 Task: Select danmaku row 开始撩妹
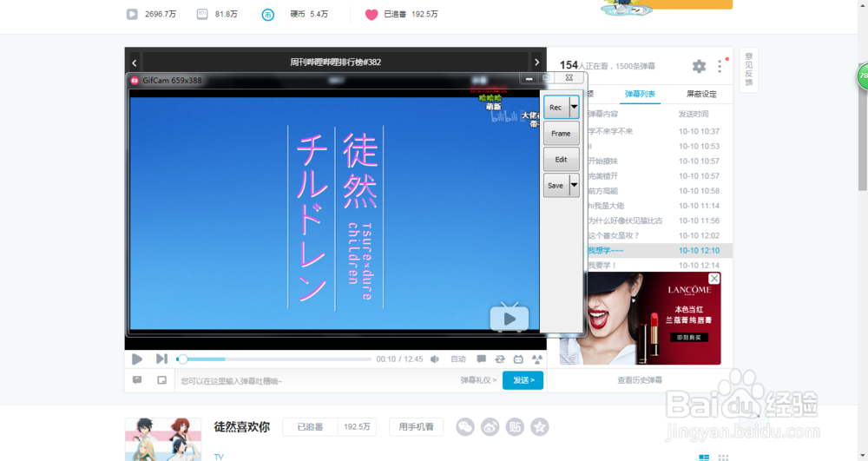[660, 161]
